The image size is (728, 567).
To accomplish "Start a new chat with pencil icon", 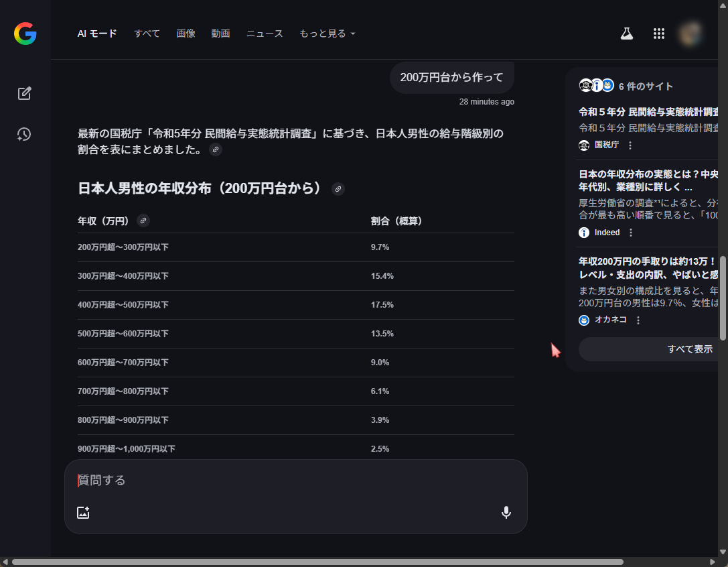I will (x=25, y=93).
